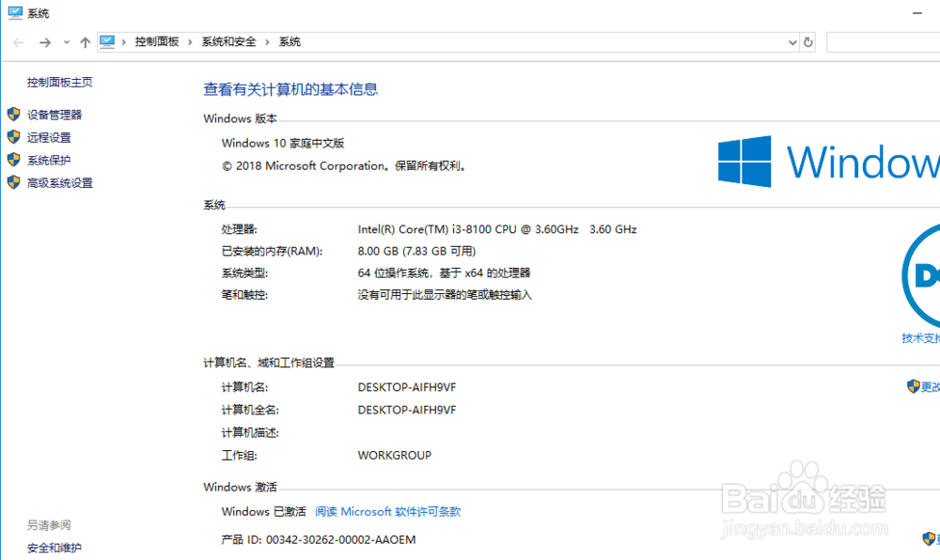
Task: Click the shield icon beside 设备管理器
Action: pyautogui.click(x=14, y=114)
